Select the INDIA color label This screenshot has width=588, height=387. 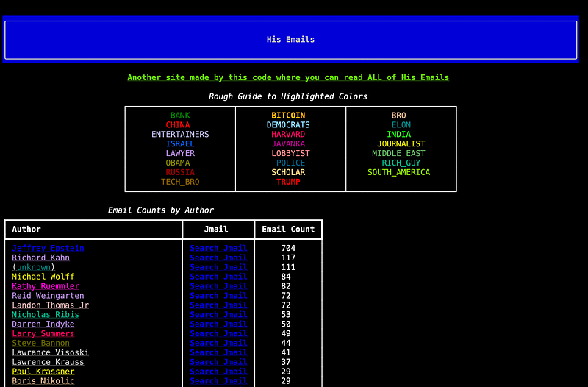click(398, 134)
